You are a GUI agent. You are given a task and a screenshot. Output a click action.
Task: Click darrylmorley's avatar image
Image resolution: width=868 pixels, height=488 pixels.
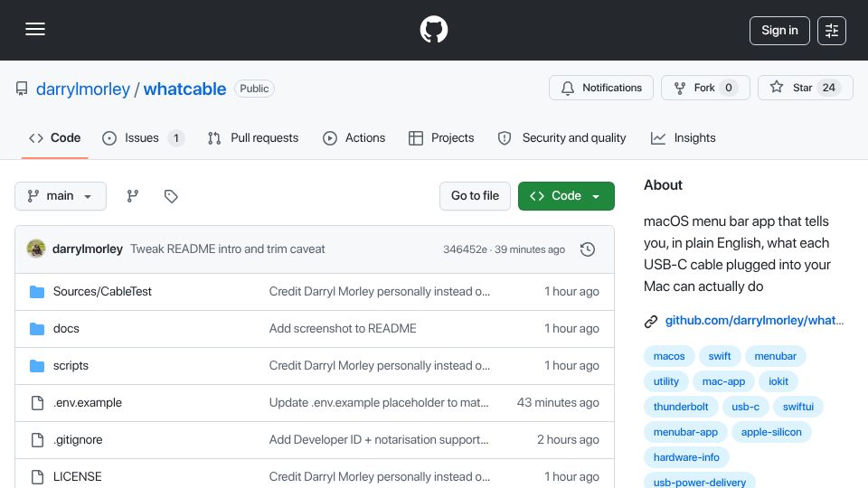coord(36,249)
